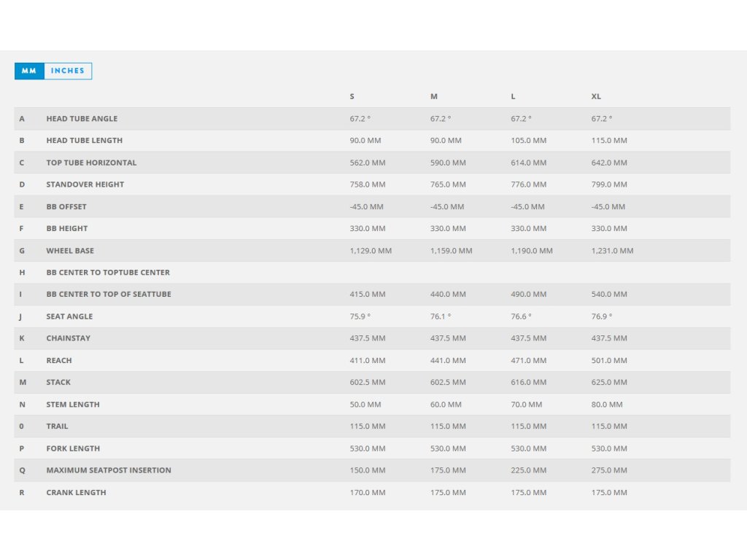Click standover height 799.0 MM
Screen dimensions: 747x560
tap(609, 184)
